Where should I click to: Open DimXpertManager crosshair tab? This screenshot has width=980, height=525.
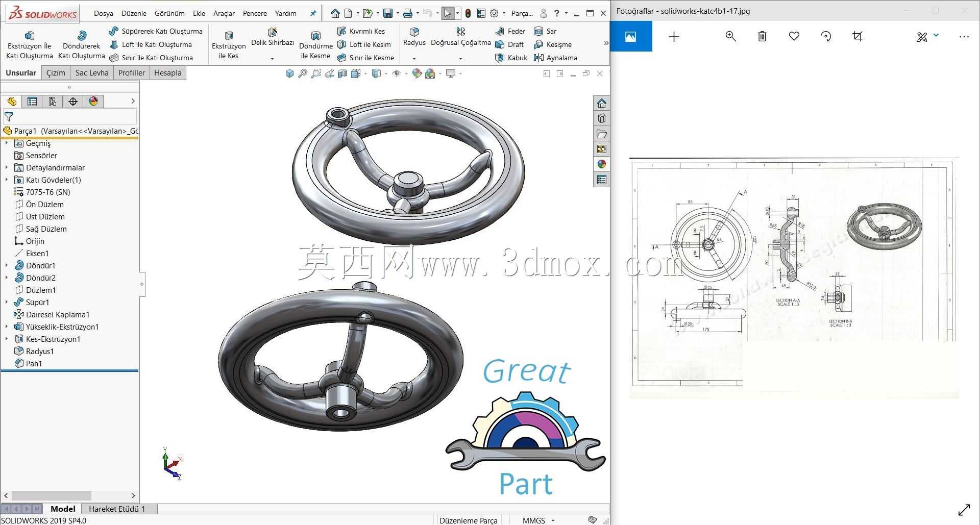click(73, 102)
